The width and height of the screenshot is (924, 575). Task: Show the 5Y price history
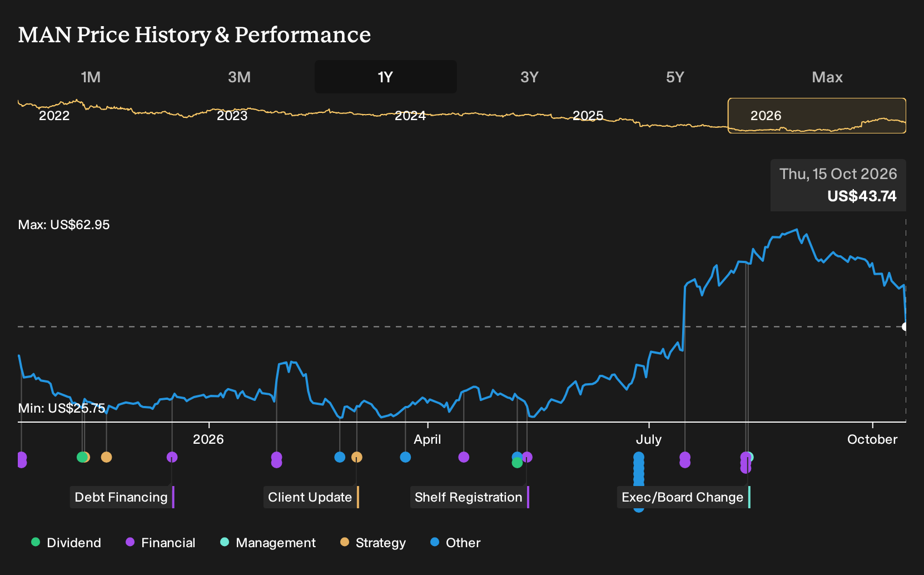tap(675, 77)
